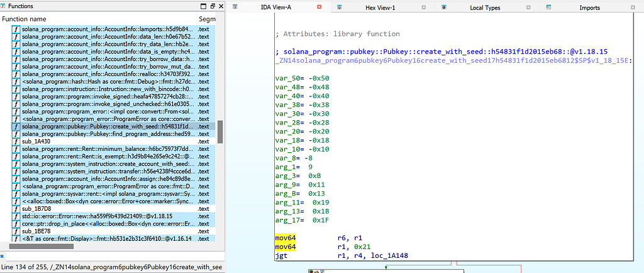Select Hash as core::fmt::Debug row

pyautogui.click(x=113, y=81)
